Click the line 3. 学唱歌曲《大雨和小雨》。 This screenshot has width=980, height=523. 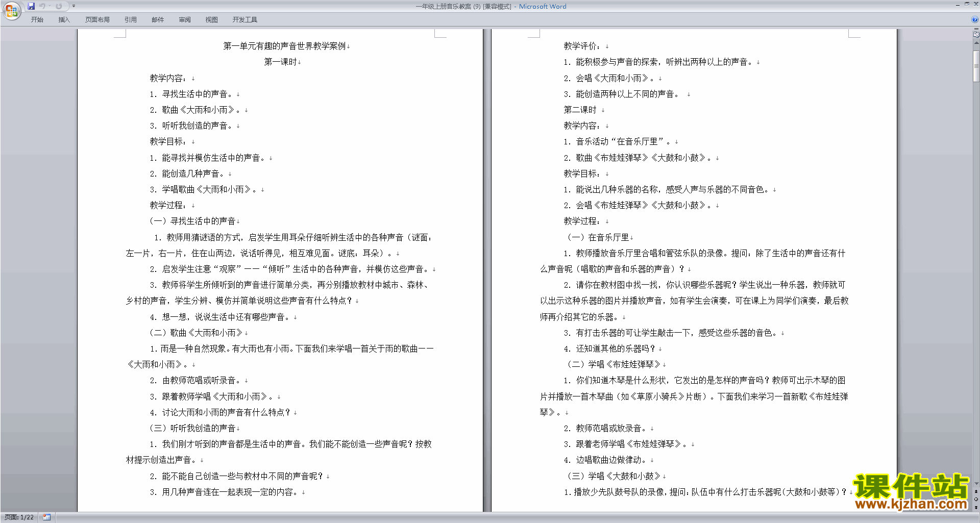204,189
